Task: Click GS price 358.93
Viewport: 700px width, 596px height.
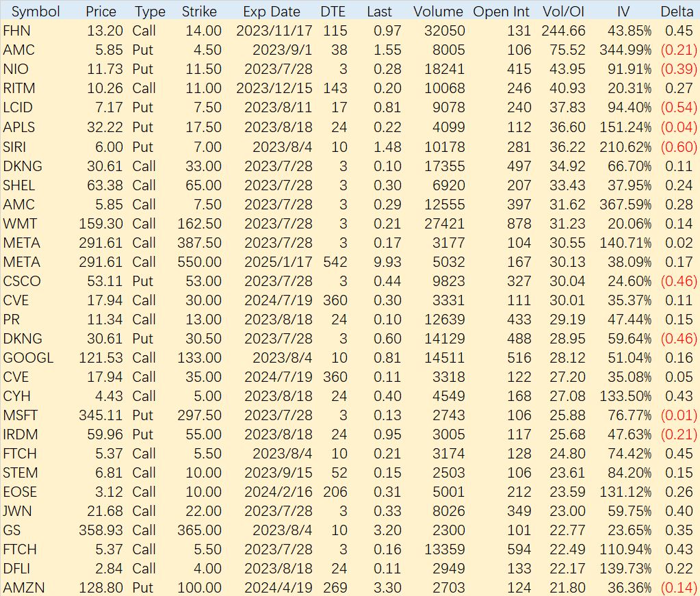Action: (101, 531)
